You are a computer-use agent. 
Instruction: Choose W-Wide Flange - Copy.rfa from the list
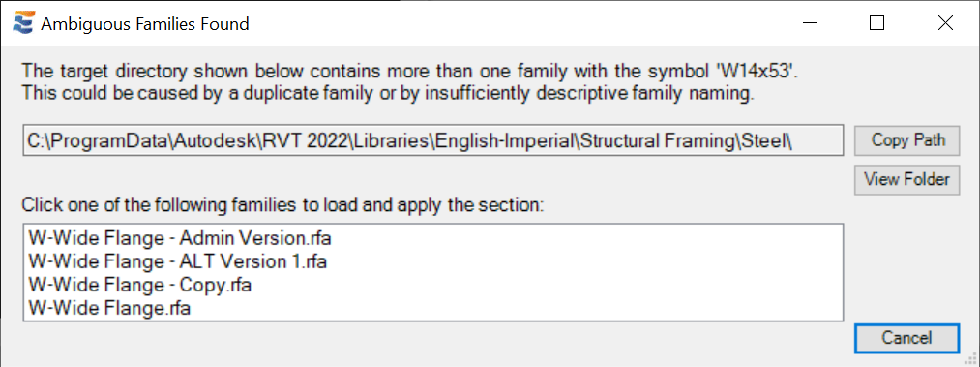click(x=140, y=285)
